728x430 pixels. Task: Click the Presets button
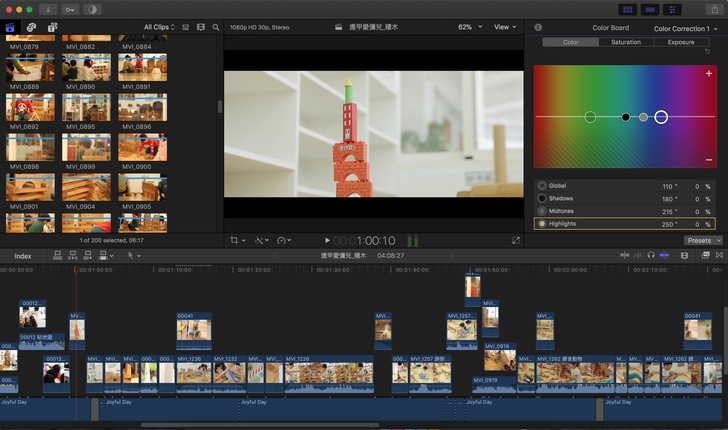703,240
